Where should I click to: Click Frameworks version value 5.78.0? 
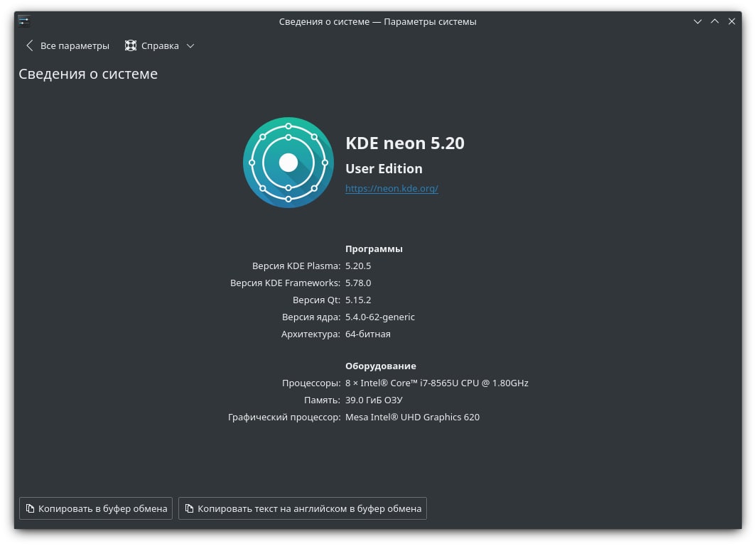click(358, 283)
